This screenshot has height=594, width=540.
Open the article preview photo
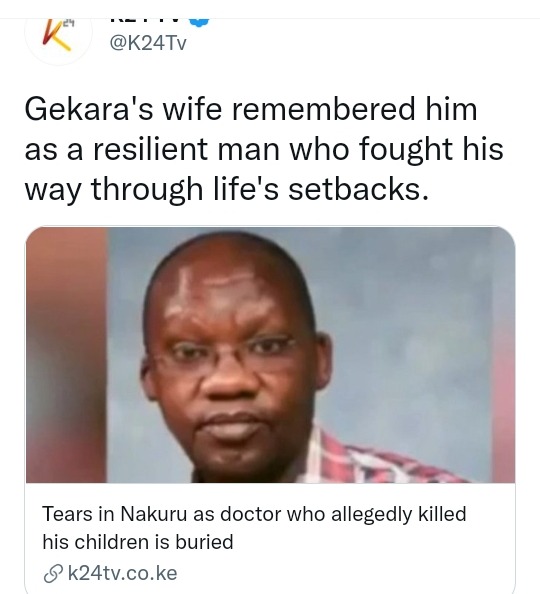tap(270, 355)
